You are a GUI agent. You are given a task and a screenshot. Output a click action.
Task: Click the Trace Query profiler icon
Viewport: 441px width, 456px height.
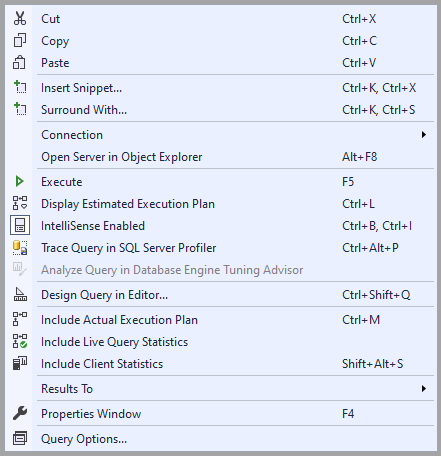point(20,248)
